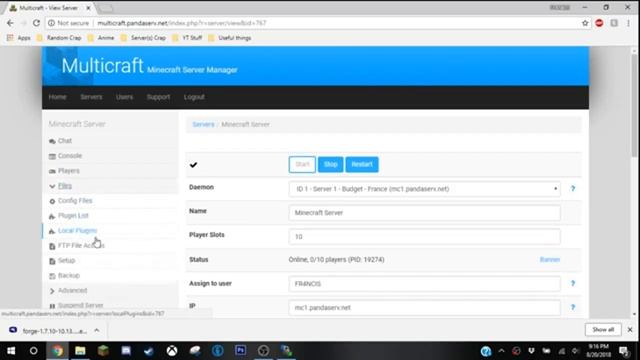Screen dimensions: 640x360
Task: Open the Players sidebar entry
Action: click(x=69, y=171)
